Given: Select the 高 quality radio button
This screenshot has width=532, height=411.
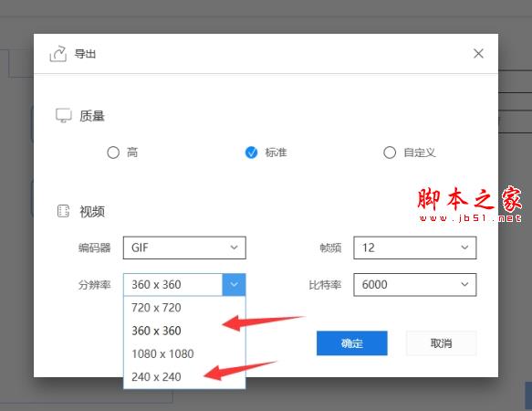Looking at the screenshot, I should [113, 153].
